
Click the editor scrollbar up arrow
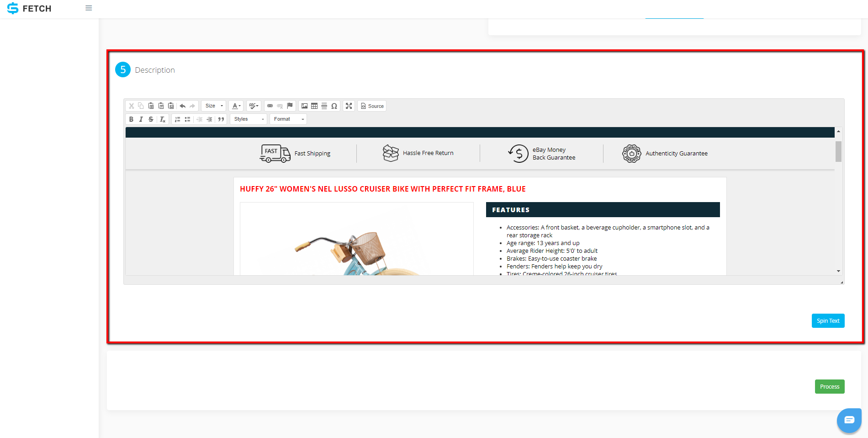coord(838,131)
